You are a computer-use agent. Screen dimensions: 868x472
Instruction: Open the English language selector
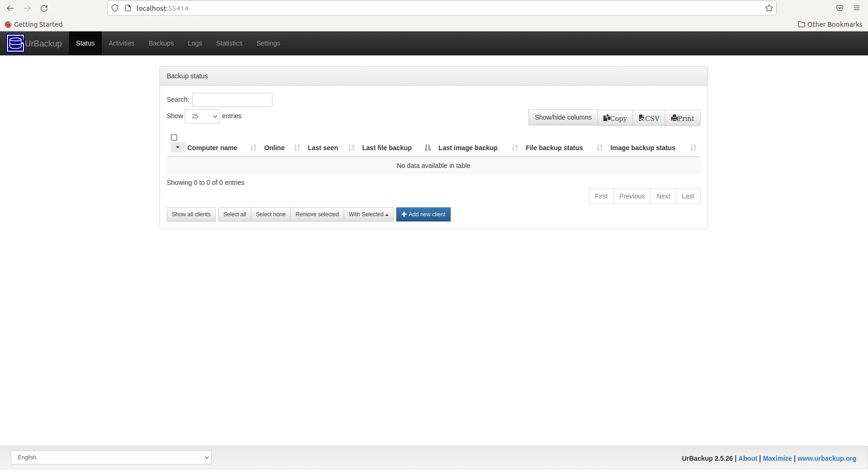pyautogui.click(x=111, y=457)
